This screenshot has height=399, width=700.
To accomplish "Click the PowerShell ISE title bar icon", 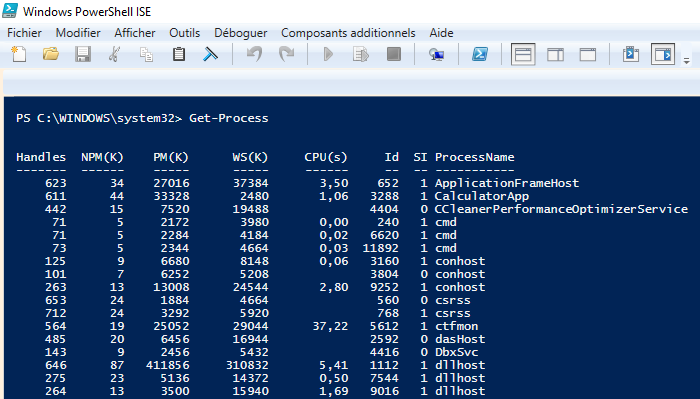I will coord(10,11).
